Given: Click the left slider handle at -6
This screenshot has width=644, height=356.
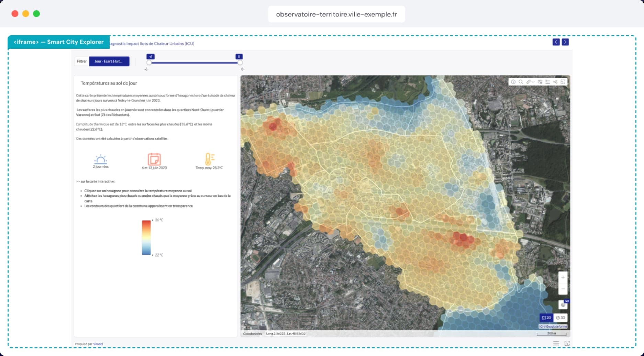Looking at the screenshot, I should (x=149, y=62).
